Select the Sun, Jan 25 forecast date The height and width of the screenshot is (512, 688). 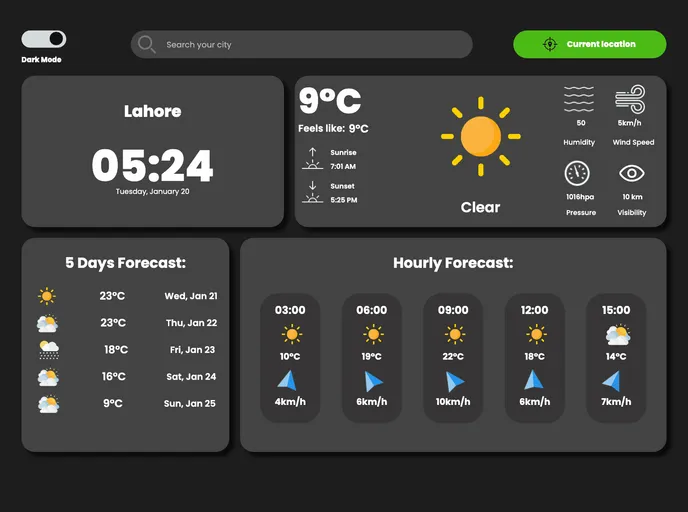coord(190,404)
